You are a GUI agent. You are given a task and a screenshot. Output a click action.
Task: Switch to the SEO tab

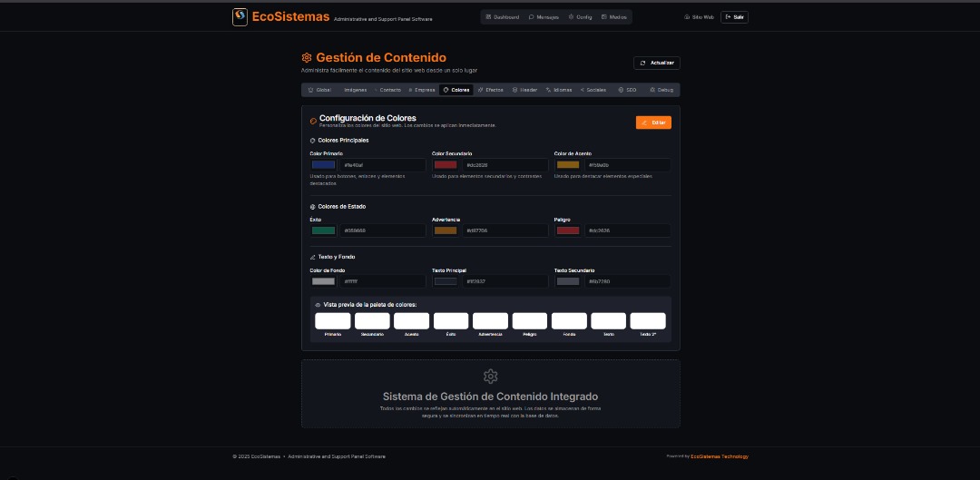point(628,90)
